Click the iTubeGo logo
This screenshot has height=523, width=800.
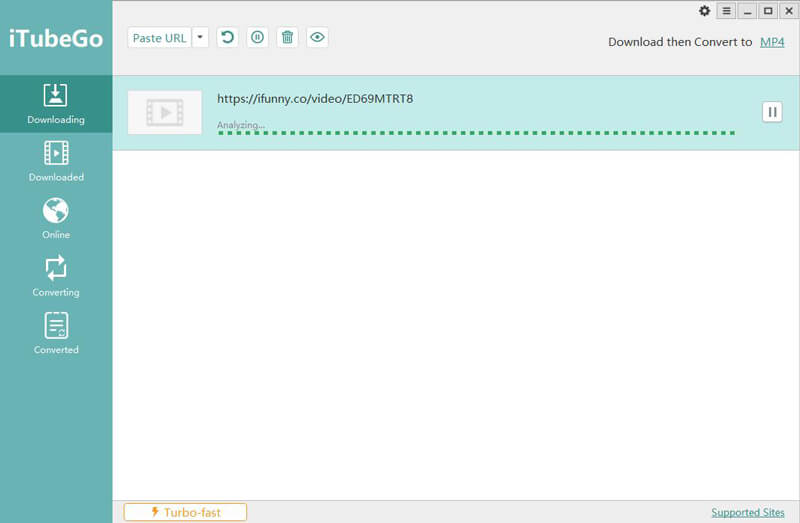pyautogui.click(x=56, y=39)
